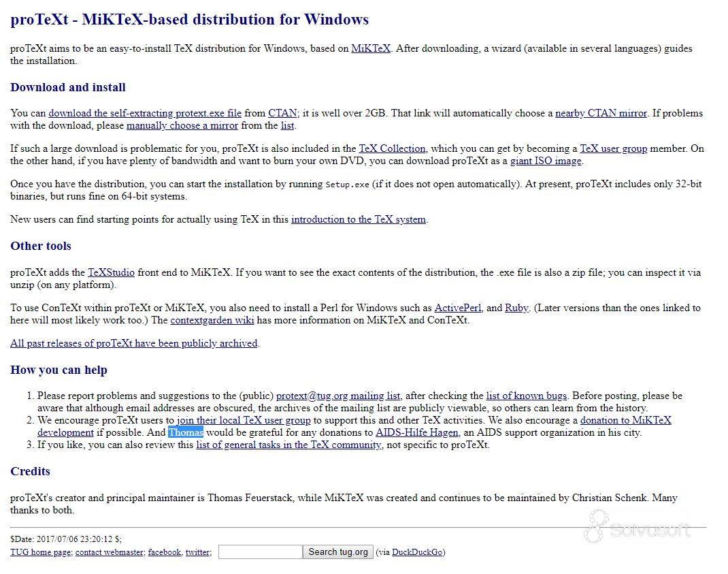The height and width of the screenshot is (574, 728).
Task: Open the facebook footer link
Action: (165, 552)
